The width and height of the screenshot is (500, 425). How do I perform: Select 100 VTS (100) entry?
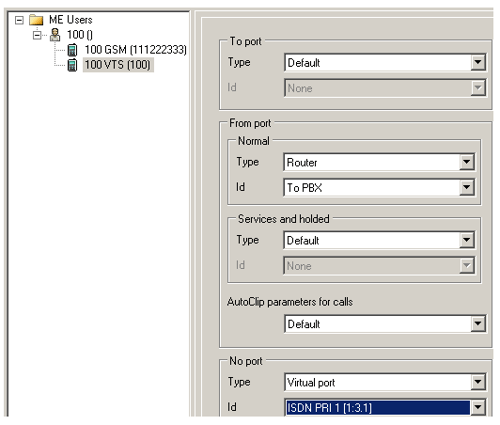[118, 64]
